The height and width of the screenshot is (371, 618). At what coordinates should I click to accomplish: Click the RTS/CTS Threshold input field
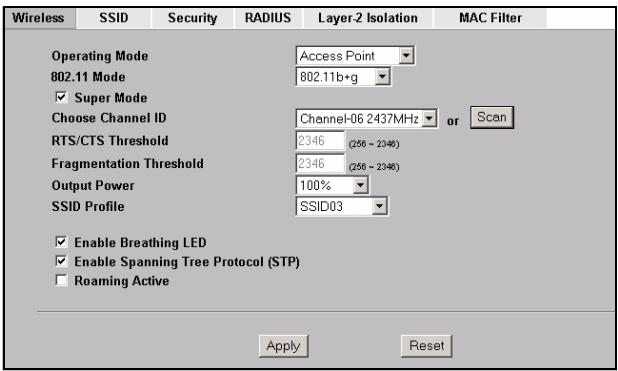click(x=320, y=141)
